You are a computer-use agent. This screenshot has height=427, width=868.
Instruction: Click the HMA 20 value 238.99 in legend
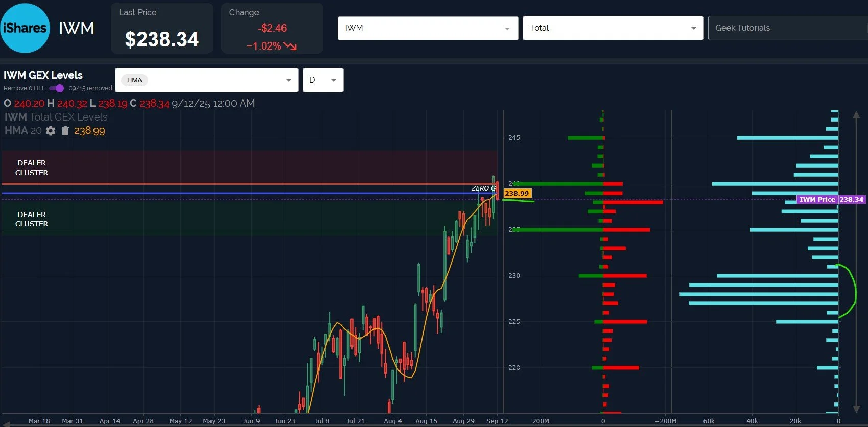coord(89,131)
